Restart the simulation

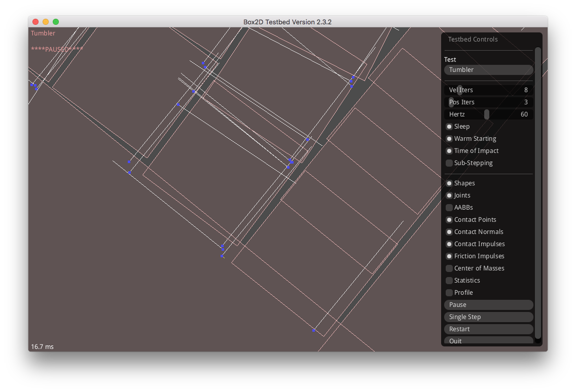[488, 329]
